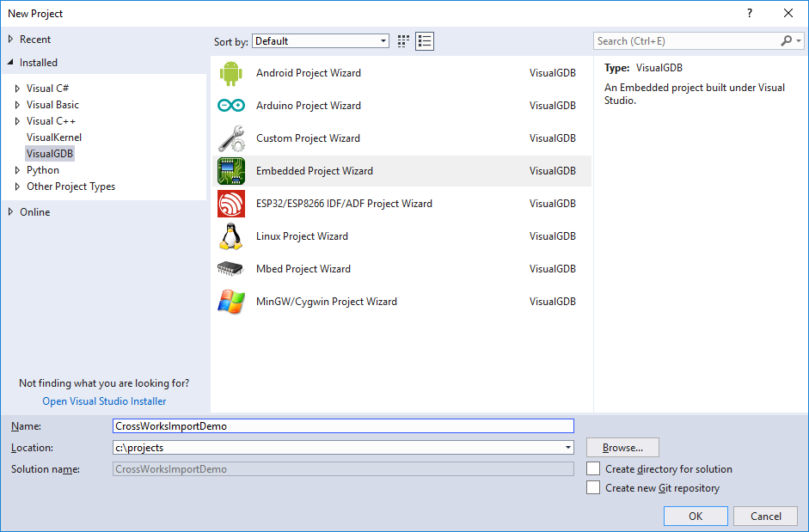Image resolution: width=809 pixels, height=532 pixels.
Task: Close the New Project dialog
Action: (788, 14)
